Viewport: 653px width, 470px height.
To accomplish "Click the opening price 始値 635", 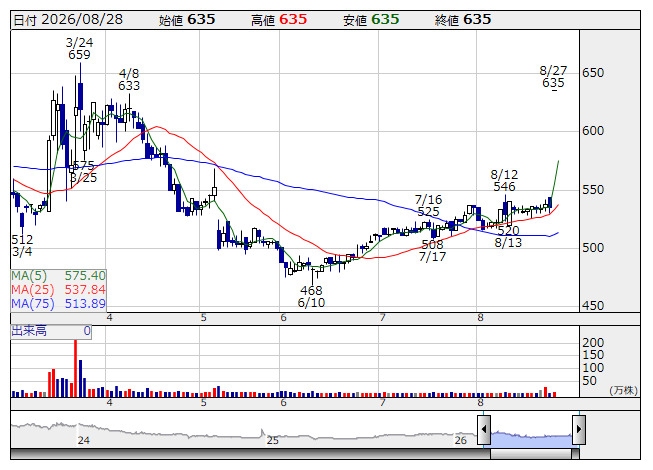I will (187, 20).
